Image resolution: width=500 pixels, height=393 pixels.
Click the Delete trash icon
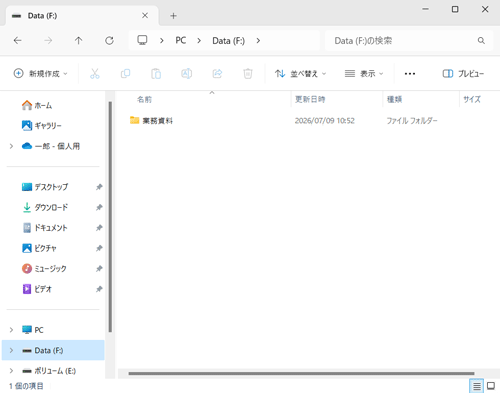248,73
